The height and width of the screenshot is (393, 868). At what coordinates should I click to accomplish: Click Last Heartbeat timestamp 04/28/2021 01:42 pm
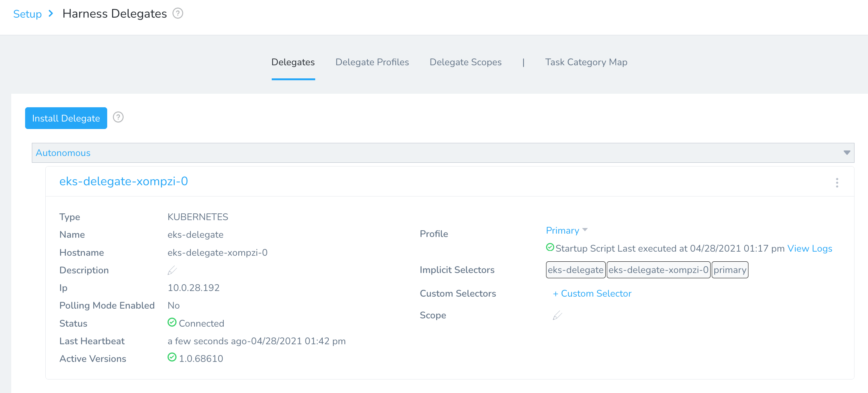[x=298, y=341]
